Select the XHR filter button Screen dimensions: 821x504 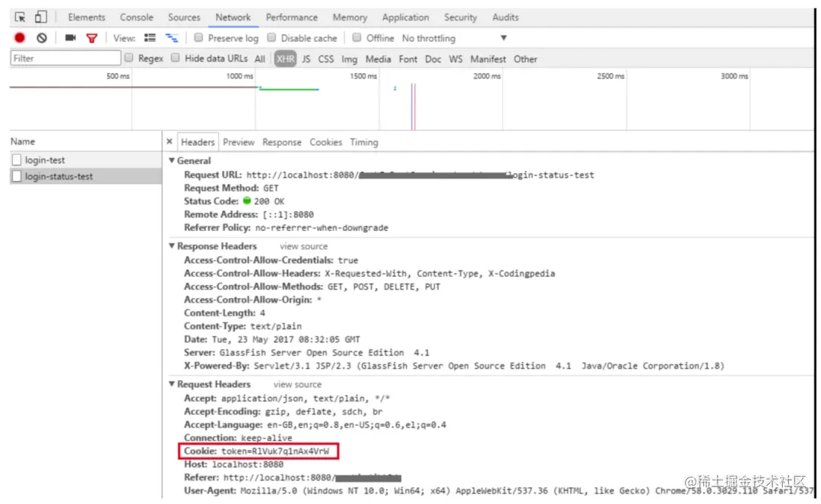click(285, 59)
